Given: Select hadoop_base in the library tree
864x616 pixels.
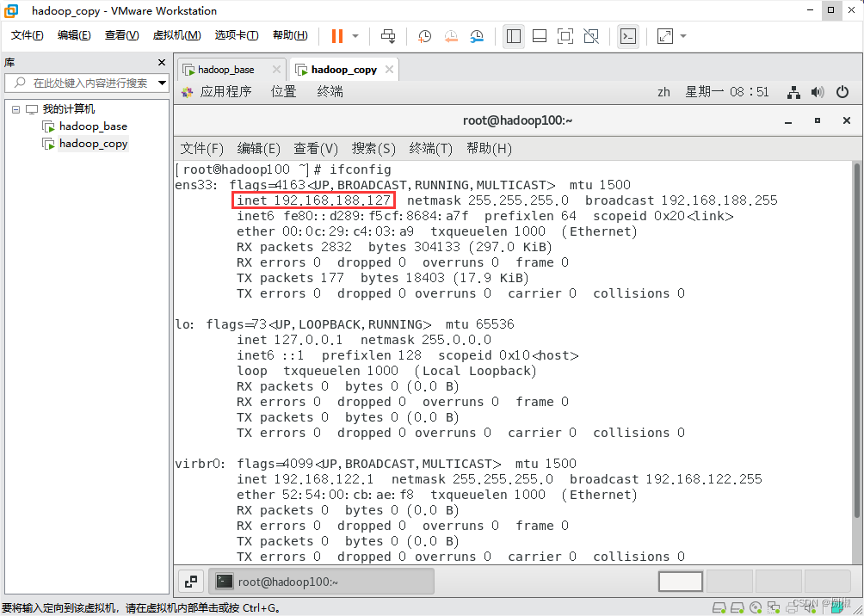Looking at the screenshot, I should 93,126.
